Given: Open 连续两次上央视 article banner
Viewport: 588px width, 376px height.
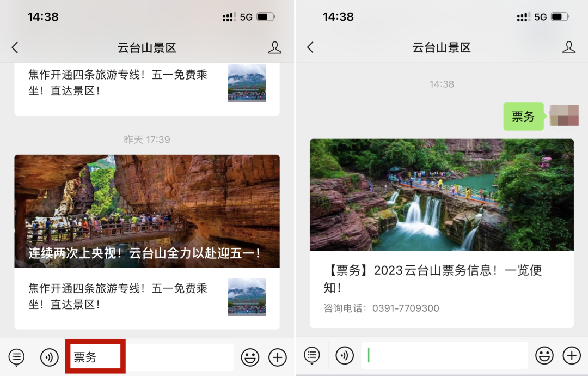Looking at the screenshot, I should click(147, 211).
